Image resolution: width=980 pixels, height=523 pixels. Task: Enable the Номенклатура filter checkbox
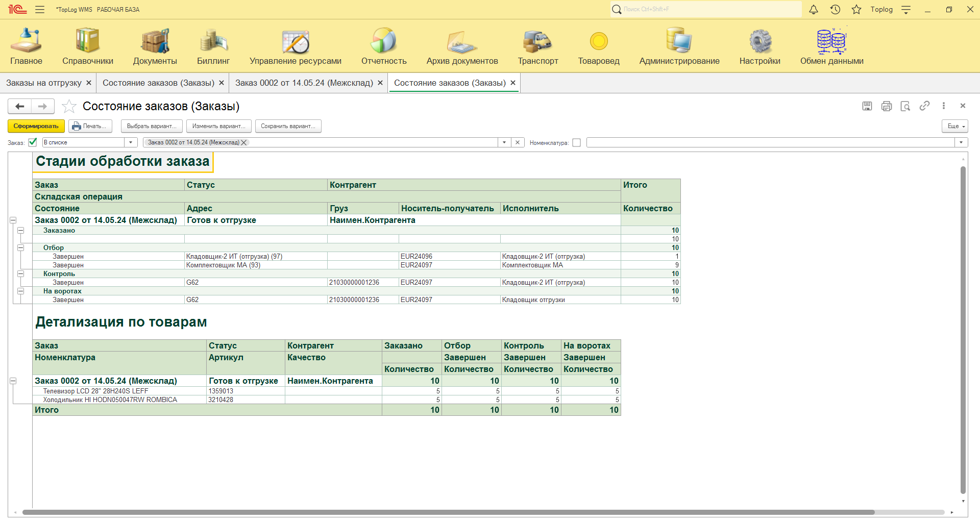(x=576, y=143)
